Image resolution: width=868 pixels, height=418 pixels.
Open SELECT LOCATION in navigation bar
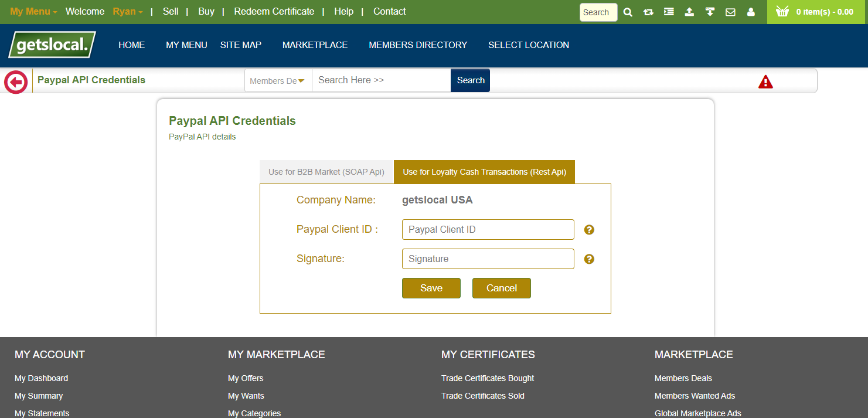[529, 45]
